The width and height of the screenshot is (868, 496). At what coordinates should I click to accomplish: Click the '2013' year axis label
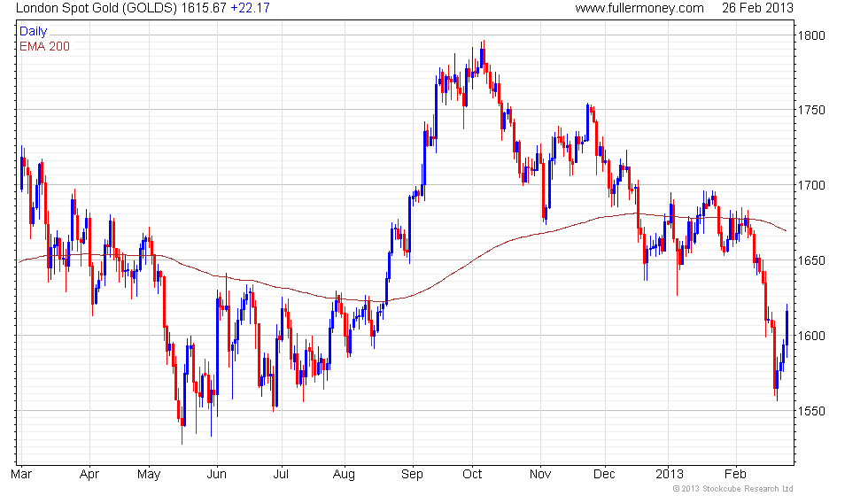tap(670, 475)
